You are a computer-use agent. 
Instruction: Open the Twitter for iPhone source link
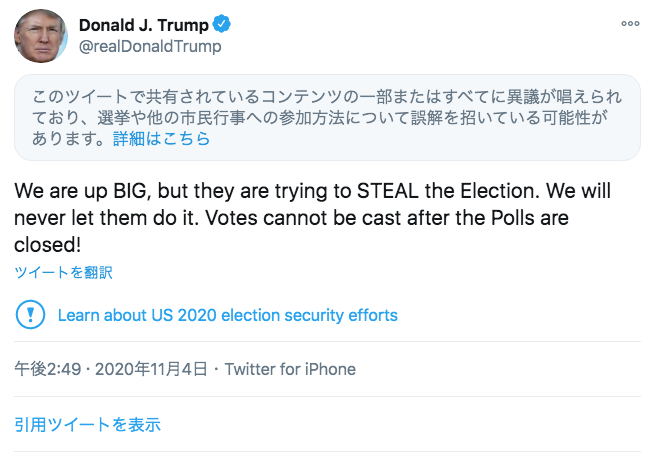pyautogui.click(x=290, y=369)
